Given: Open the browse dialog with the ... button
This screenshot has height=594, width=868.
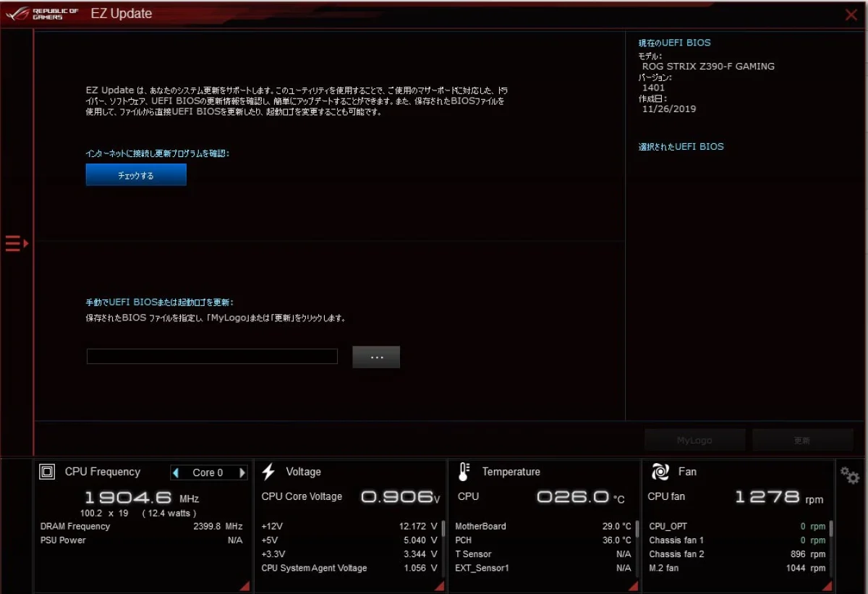Looking at the screenshot, I should pos(375,356).
